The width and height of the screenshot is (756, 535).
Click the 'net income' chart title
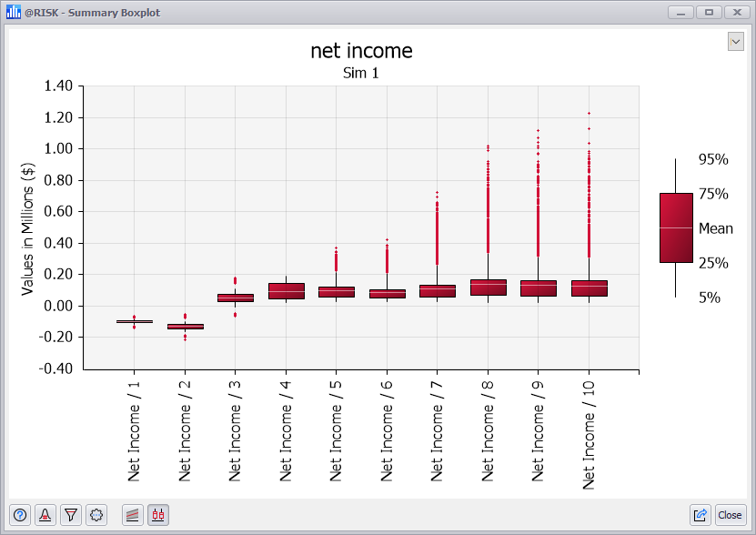click(x=361, y=51)
